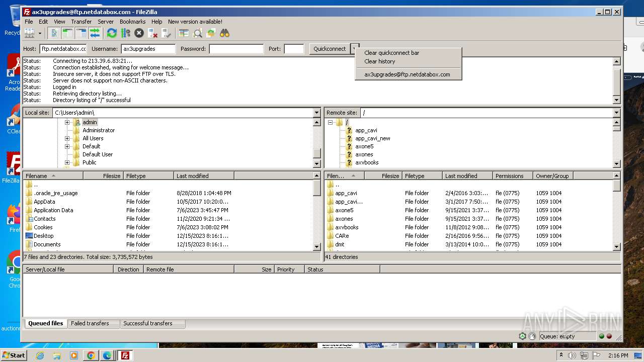
Task: Collapse the remote root / tree node
Action: pos(330,122)
